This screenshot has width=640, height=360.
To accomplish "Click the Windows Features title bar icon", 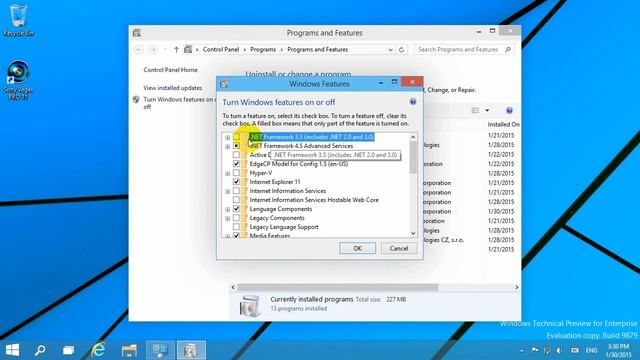I will (224, 84).
